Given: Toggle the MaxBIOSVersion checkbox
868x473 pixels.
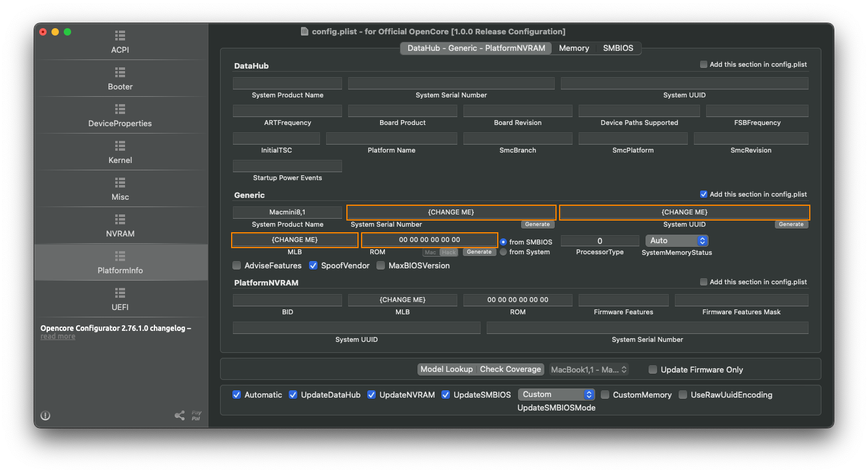Looking at the screenshot, I should 381,266.
